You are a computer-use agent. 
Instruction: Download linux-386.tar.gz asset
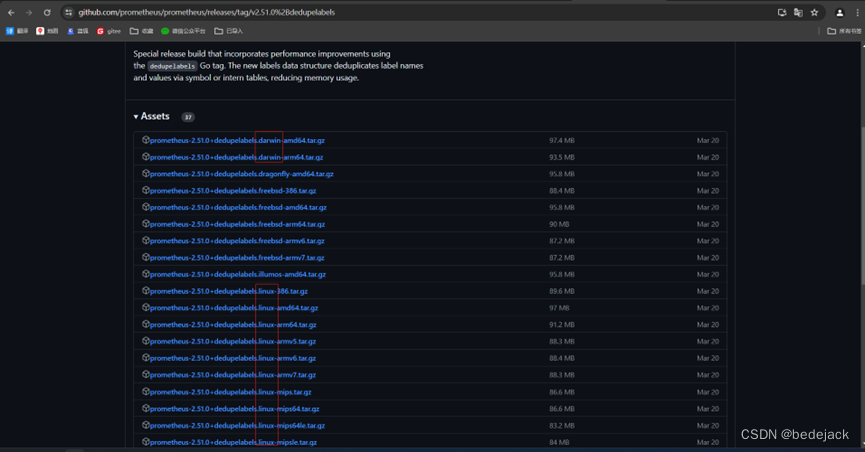click(x=229, y=291)
